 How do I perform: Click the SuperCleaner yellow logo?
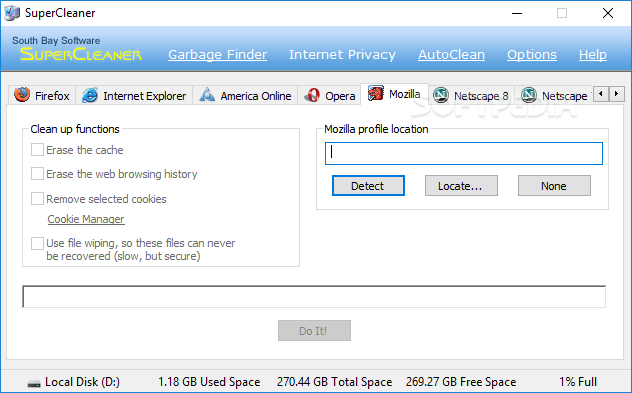tap(81, 54)
